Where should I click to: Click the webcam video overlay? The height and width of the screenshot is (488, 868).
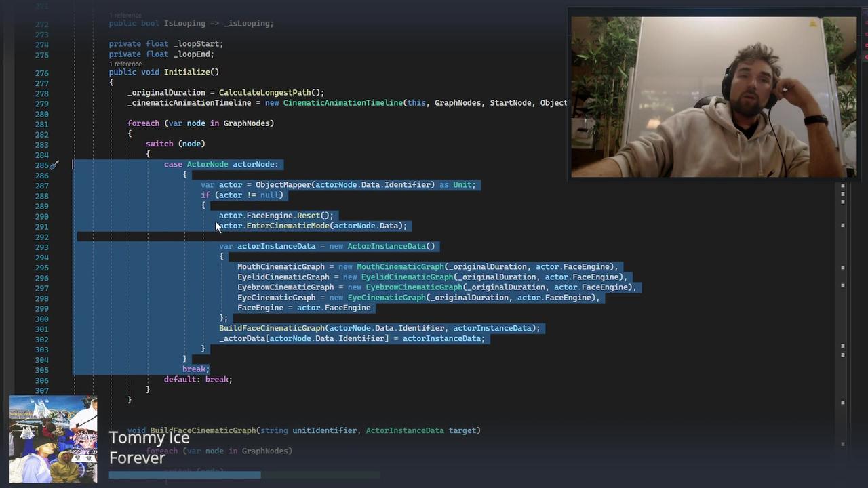712,95
